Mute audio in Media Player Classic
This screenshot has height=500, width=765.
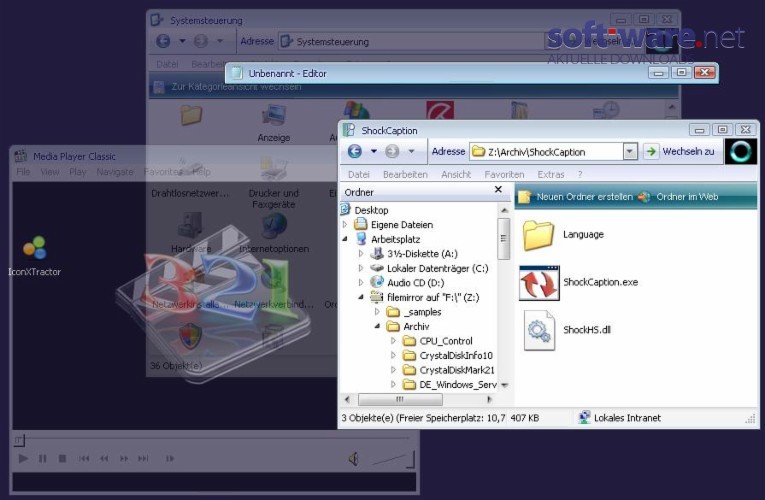354,459
